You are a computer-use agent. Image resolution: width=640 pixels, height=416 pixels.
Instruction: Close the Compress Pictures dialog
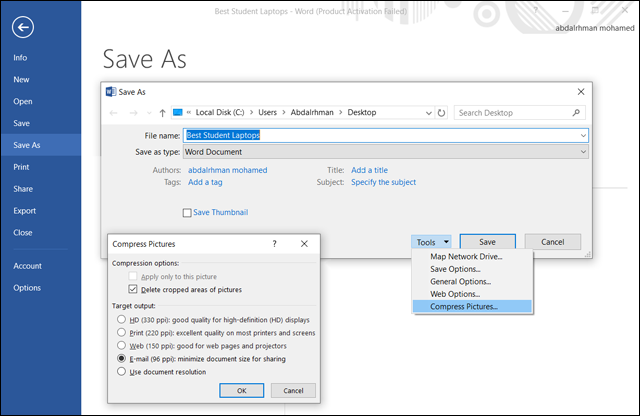pyautogui.click(x=304, y=244)
